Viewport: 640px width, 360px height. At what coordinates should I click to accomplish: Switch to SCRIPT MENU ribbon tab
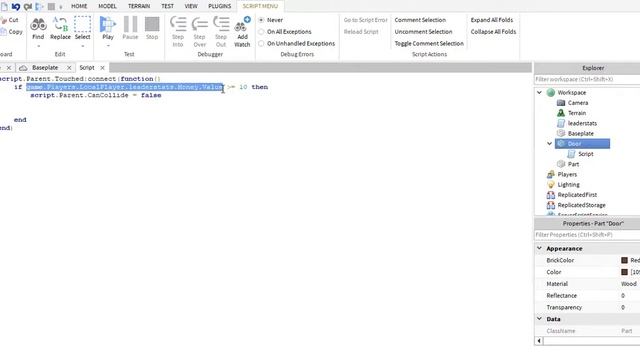(260, 6)
